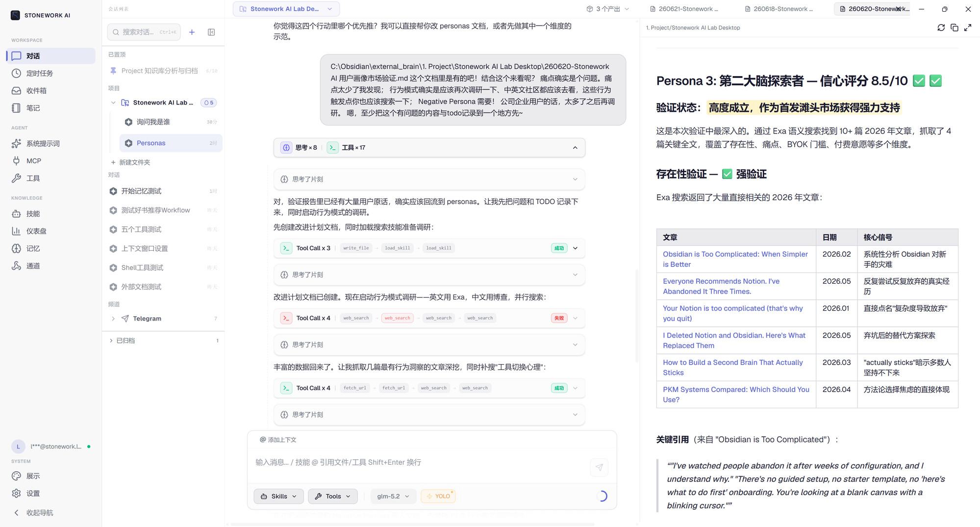Click 新建文件夹 to add folder
980x527 pixels.
130,162
